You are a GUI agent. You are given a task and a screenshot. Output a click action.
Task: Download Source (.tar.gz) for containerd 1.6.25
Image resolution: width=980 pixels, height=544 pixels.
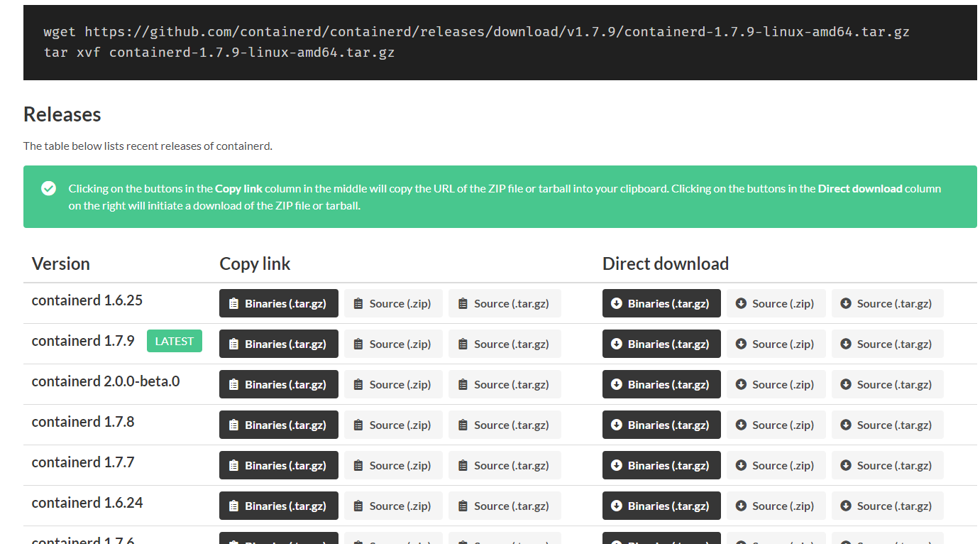tap(888, 303)
